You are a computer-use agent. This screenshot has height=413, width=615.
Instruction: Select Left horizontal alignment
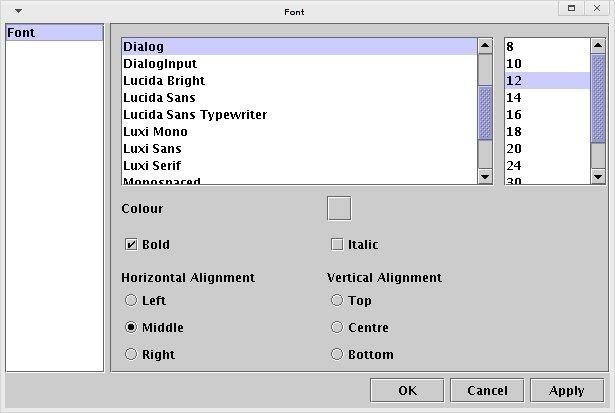coord(131,300)
